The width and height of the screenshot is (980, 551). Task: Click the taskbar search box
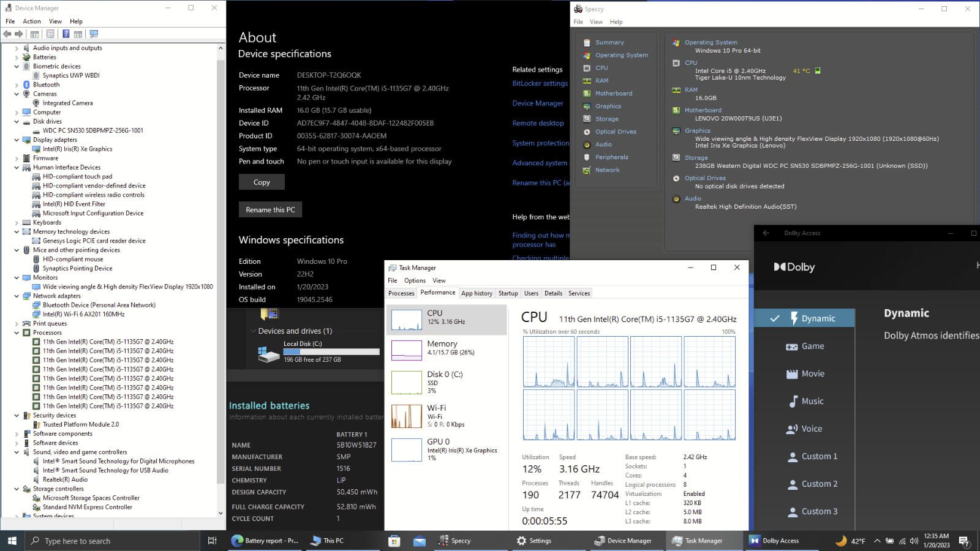pyautogui.click(x=112, y=541)
